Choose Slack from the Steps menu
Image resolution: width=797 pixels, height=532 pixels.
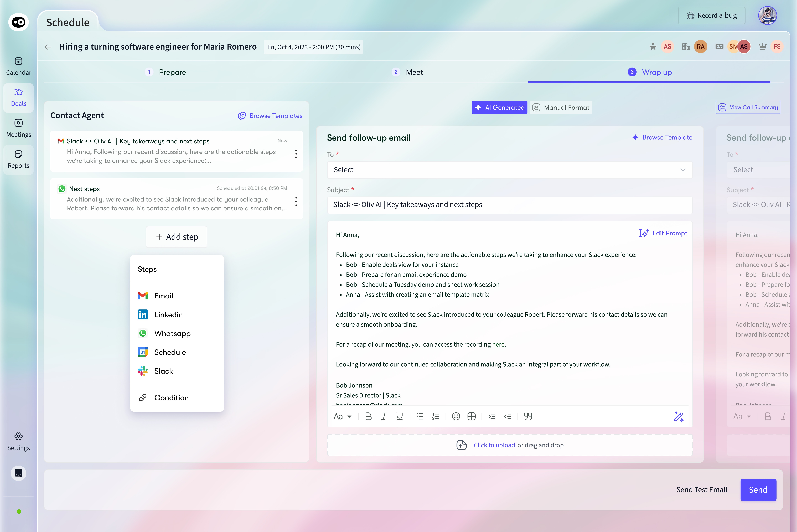pyautogui.click(x=177, y=371)
